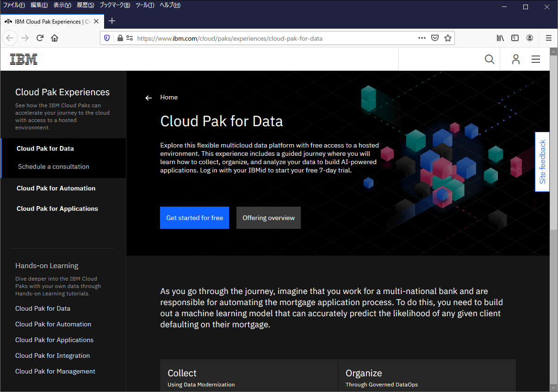Screen dimensions: 558x392
Task: Go to the browser home page icon
Action: point(55,38)
